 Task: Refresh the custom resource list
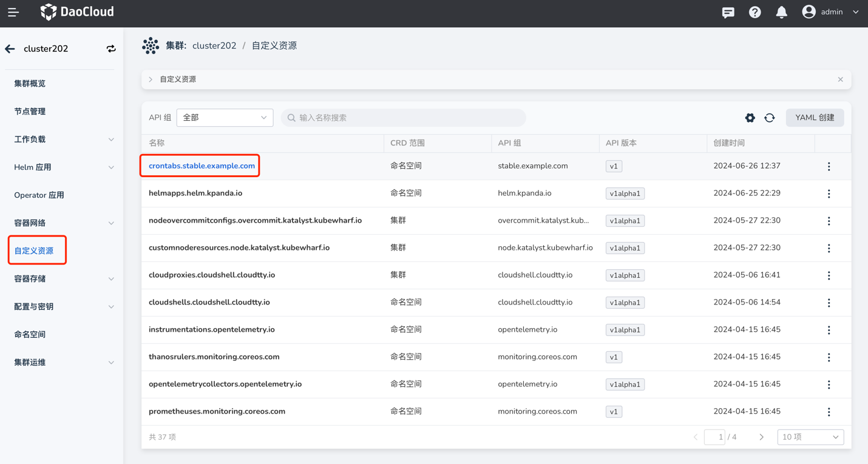[770, 118]
